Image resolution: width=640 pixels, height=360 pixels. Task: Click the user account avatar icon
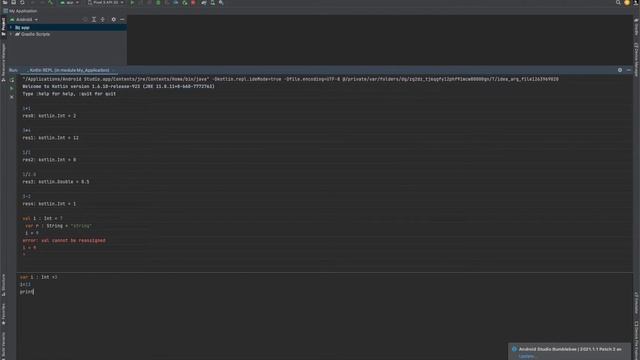[x=627, y=2]
